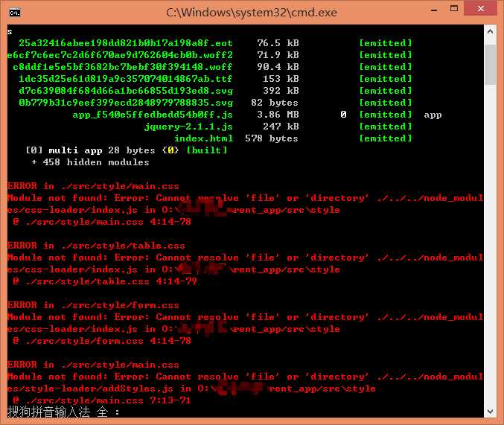Click the scrollbar up arrow

coord(490,31)
